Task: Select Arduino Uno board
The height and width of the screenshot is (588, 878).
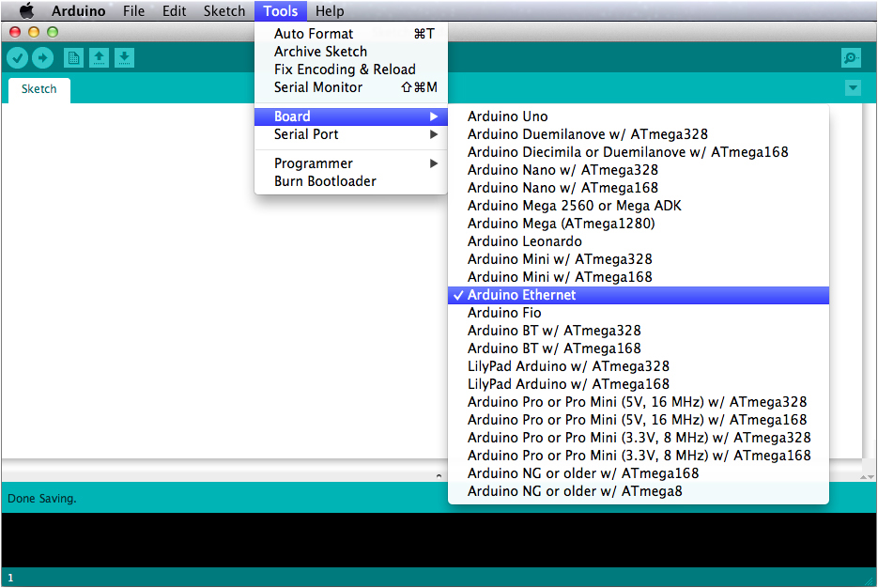Action: [x=639, y=116]
